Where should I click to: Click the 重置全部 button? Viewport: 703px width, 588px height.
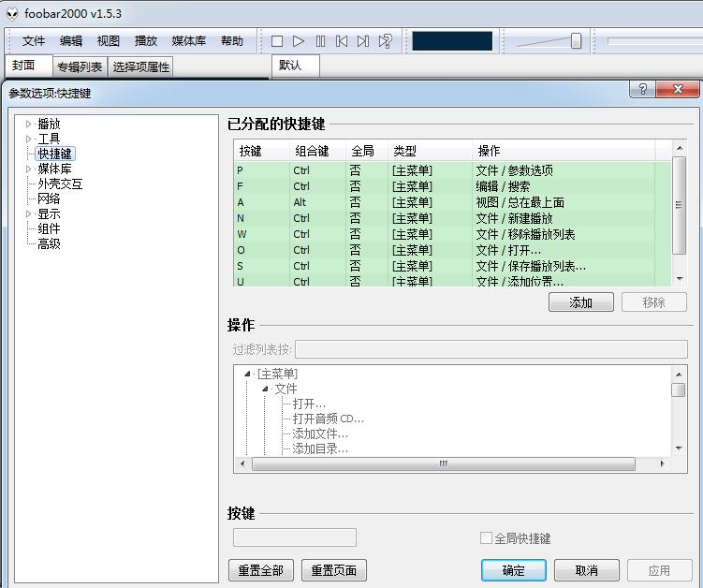pos(261,570)
